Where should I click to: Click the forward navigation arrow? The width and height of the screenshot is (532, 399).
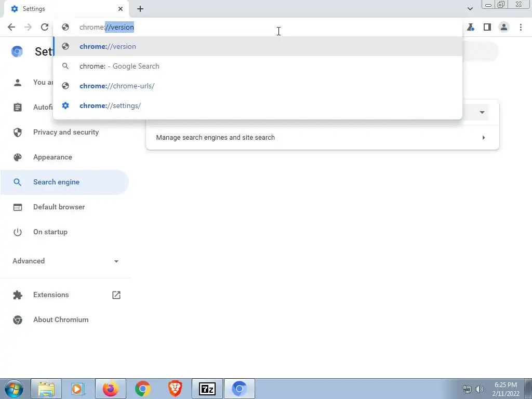28,27
